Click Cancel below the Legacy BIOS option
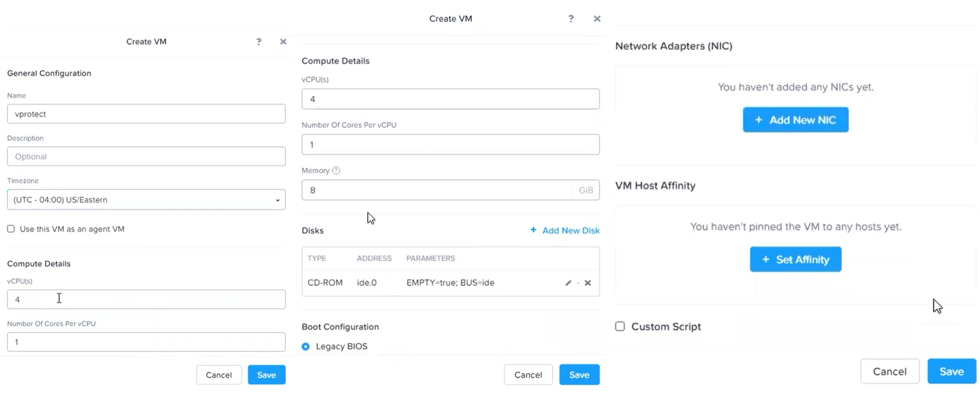The height and width of the screenshot is (408, 980). (528, 375)
